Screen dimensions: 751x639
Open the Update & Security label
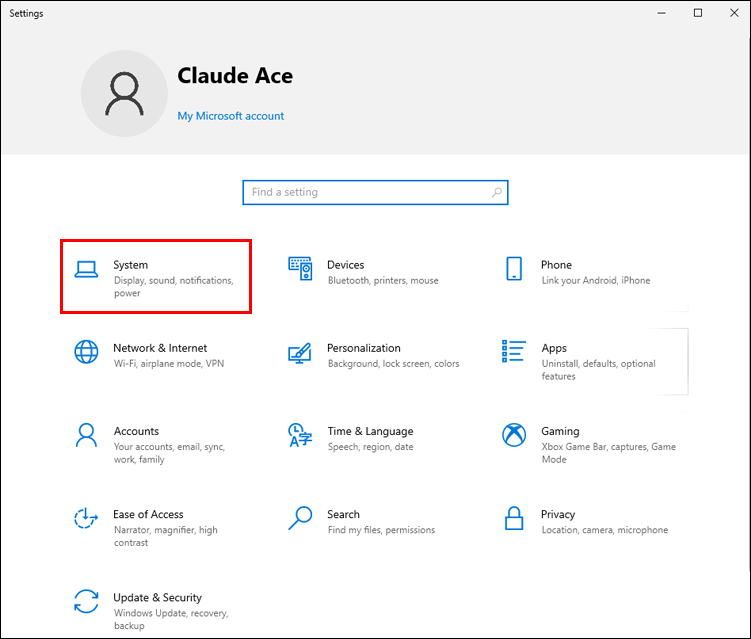(157, 597)
